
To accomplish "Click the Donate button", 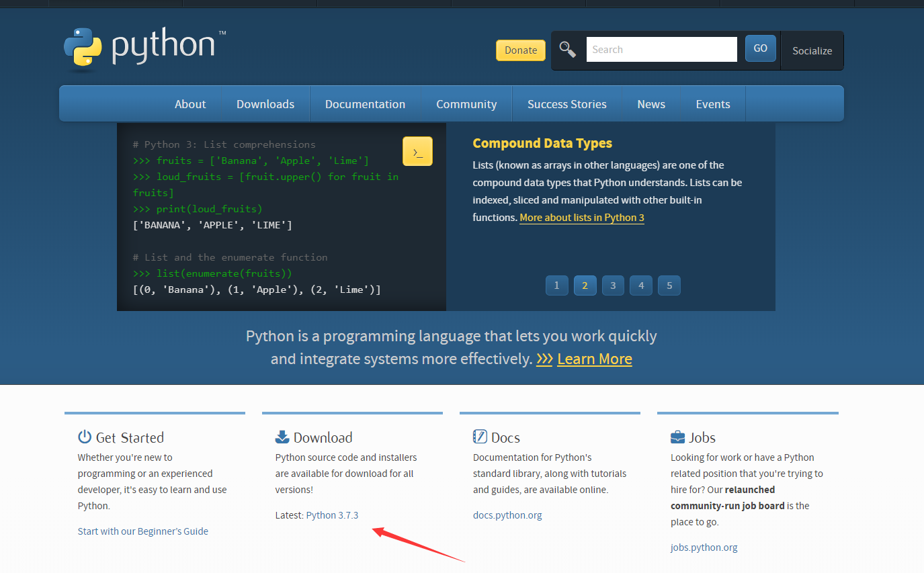I will coord(521,50).
